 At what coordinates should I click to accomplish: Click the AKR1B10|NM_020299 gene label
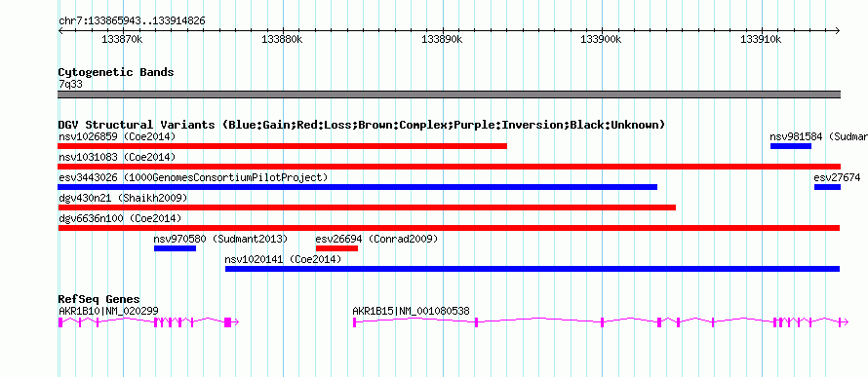(x=108, y=311)
